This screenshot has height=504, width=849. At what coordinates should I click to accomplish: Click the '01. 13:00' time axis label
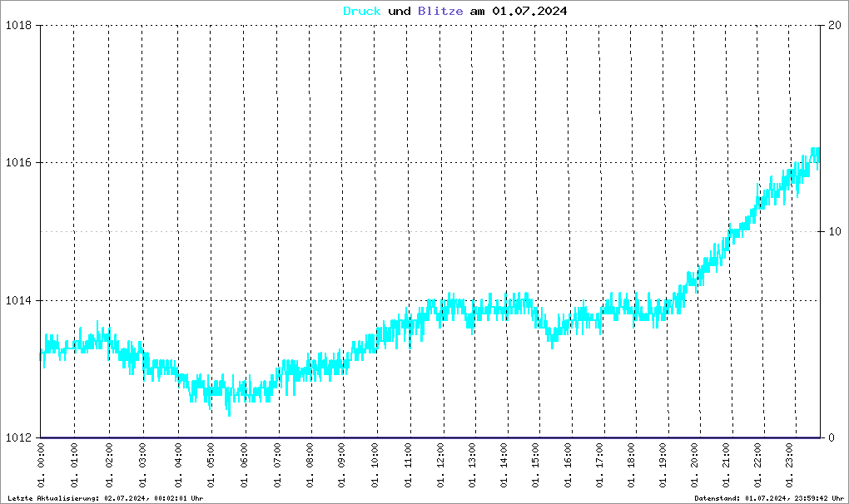click(x=473, y=466)
